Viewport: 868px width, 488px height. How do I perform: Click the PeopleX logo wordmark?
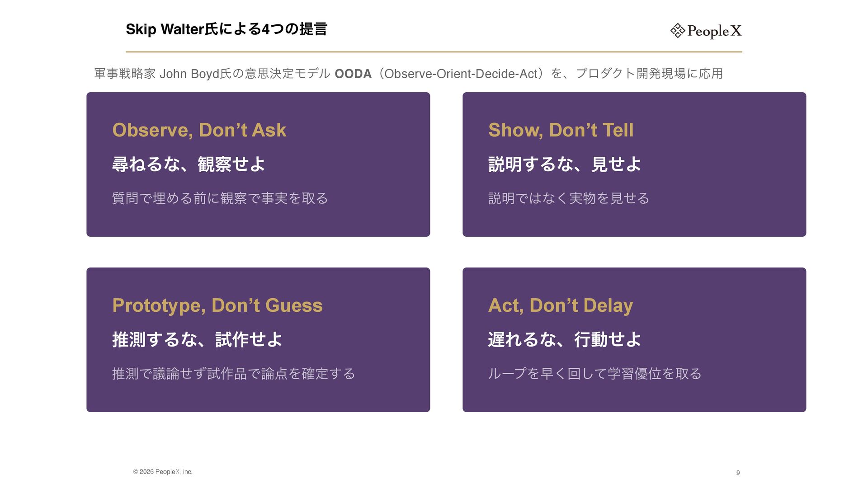coord(714,31)
